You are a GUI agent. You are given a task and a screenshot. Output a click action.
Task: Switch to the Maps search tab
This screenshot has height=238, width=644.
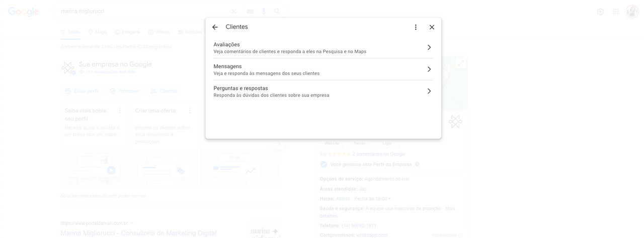coord(98,32)
